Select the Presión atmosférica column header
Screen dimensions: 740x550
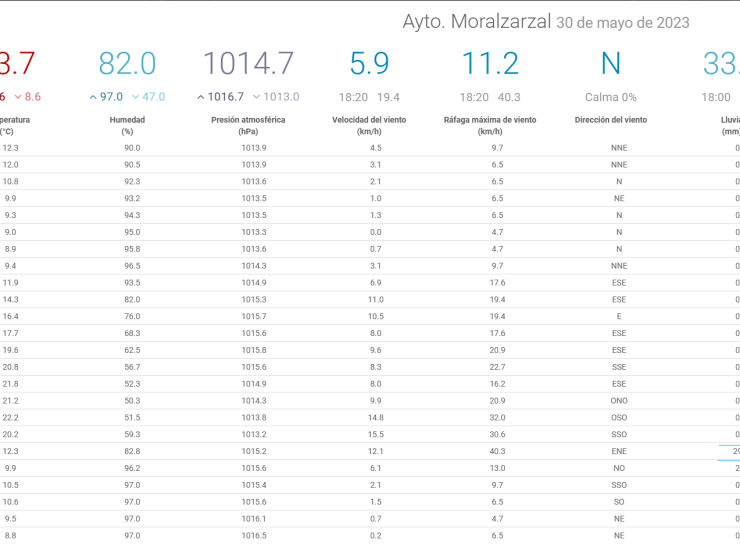[248, 126]
